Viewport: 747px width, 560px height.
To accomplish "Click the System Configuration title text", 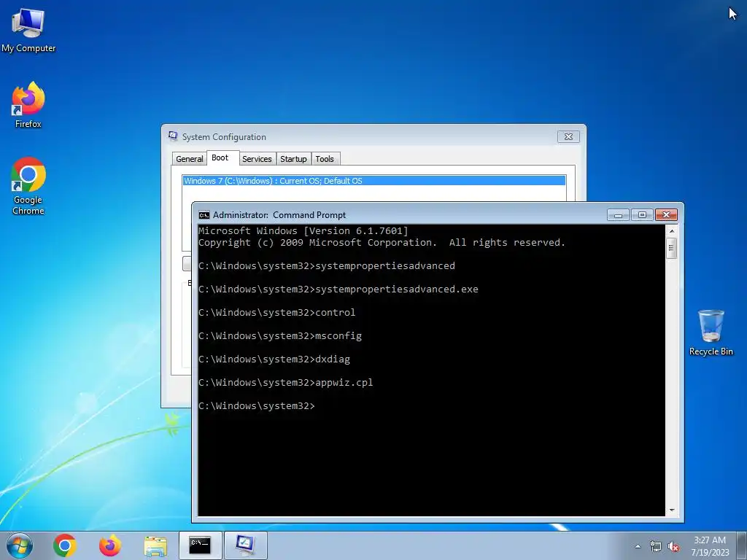I will pos(224,137).
